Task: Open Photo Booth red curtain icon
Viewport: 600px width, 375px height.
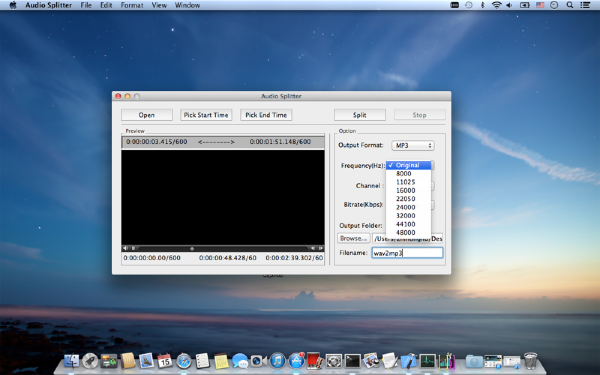Action: (x=315, y=361)
